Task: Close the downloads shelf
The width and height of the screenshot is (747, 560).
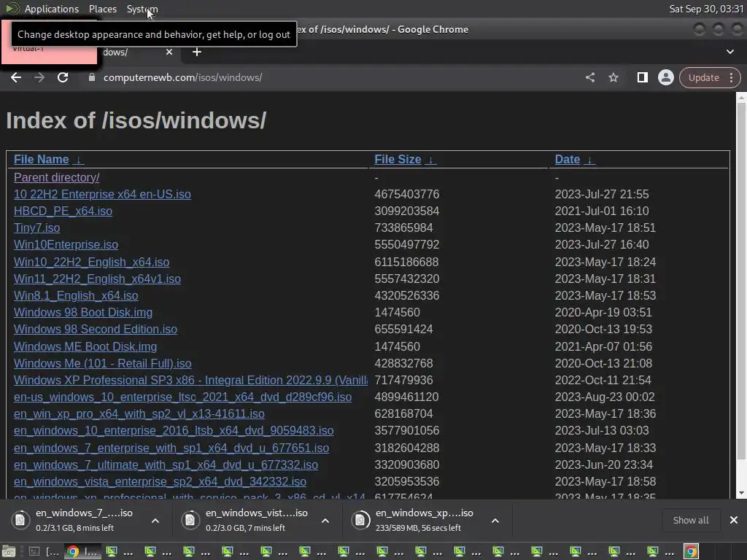Action: pyautogui.click(x=734, y=520)
